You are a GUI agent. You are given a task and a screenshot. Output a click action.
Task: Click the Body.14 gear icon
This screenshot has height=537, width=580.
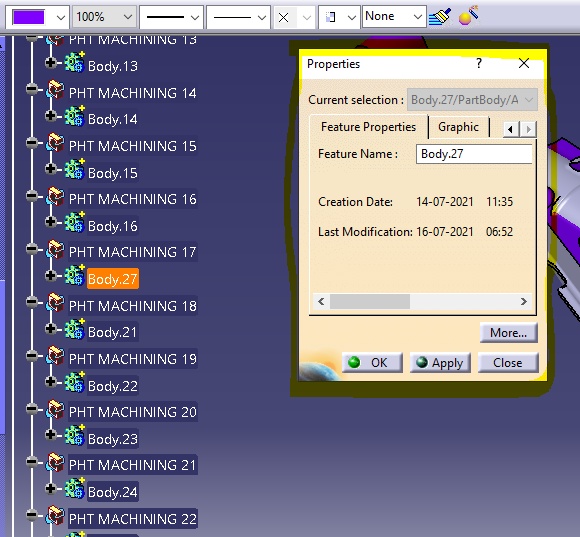click(x=75, y=115)
